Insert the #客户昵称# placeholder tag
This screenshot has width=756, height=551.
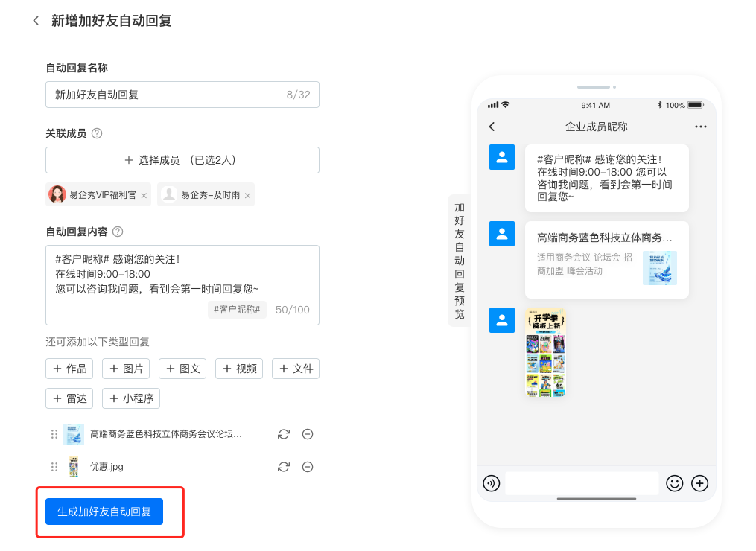click(236, 310)
